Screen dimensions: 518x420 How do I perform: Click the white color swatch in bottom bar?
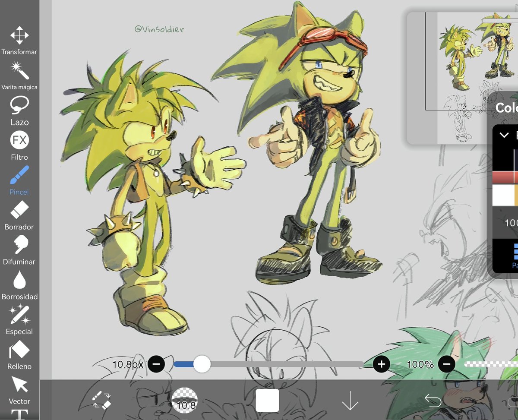(268, 400)
